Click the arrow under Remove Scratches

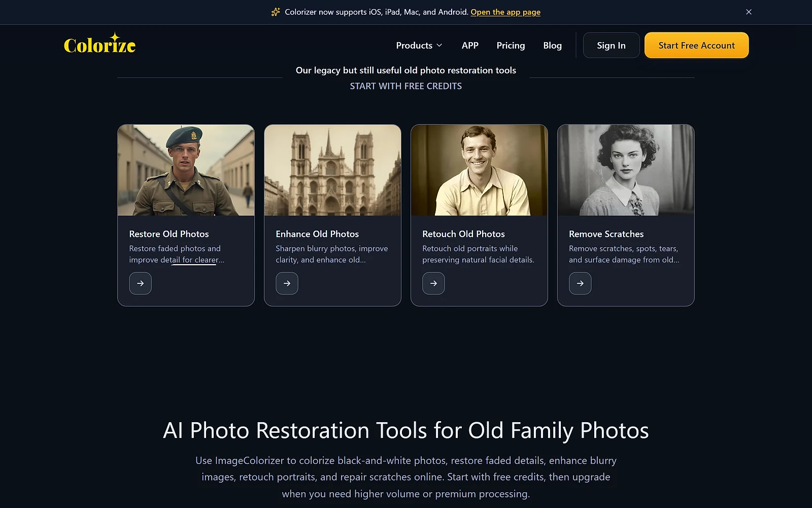(x=581, y=283)
